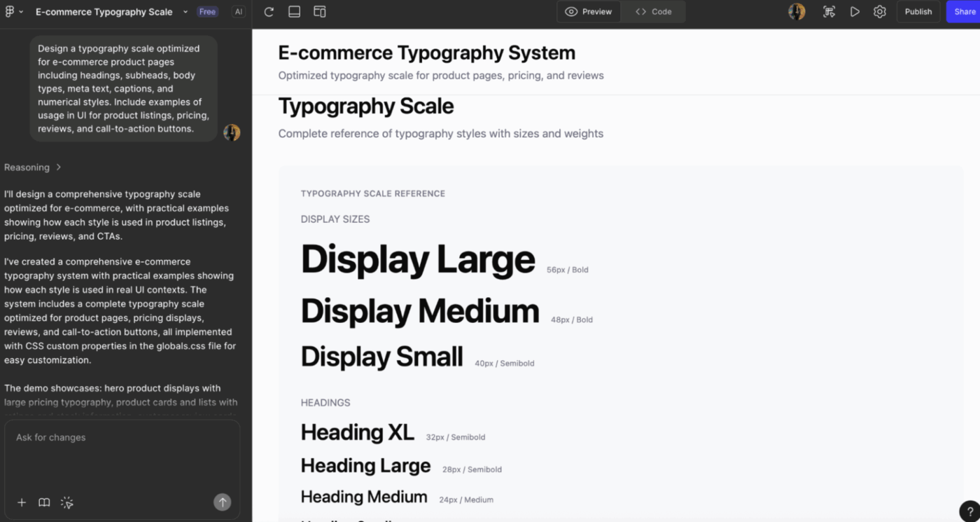Image resolution: width=980 pixels, height=522 pixels.
Task: Switch to the Preview tab
Action: [x=588, y=11]
